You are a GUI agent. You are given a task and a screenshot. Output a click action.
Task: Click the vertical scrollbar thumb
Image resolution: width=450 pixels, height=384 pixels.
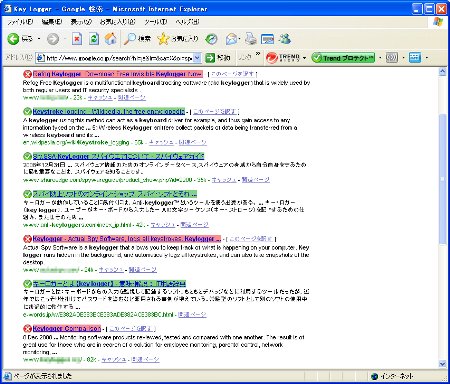pos(442,179)
